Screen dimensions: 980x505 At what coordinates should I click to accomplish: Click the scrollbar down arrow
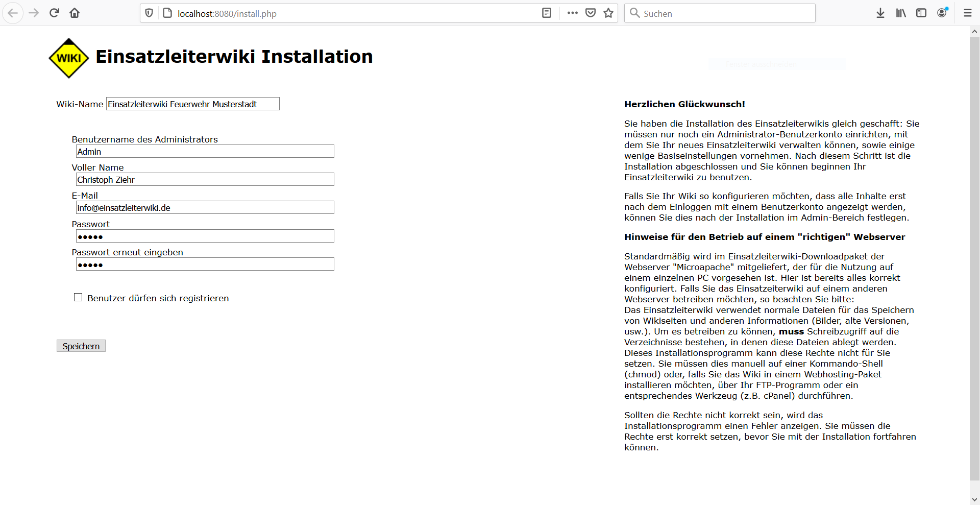pyautogui.click(x=974, y=499)
